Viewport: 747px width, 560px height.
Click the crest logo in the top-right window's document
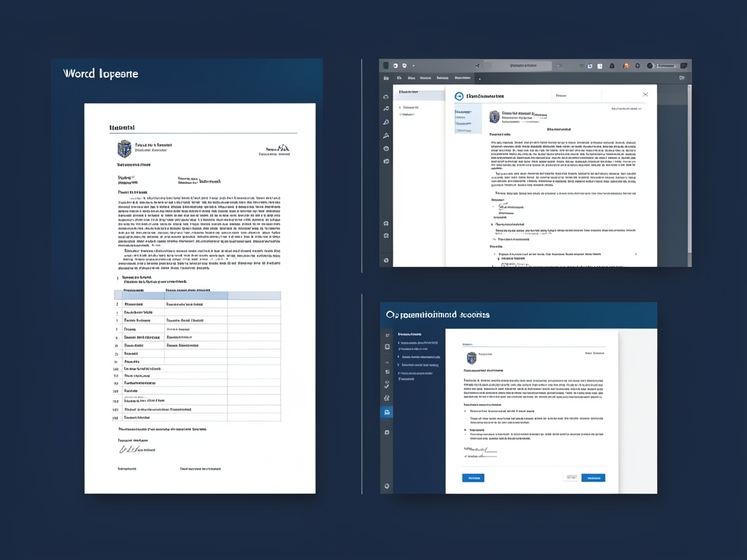click(x=494, y=117)
